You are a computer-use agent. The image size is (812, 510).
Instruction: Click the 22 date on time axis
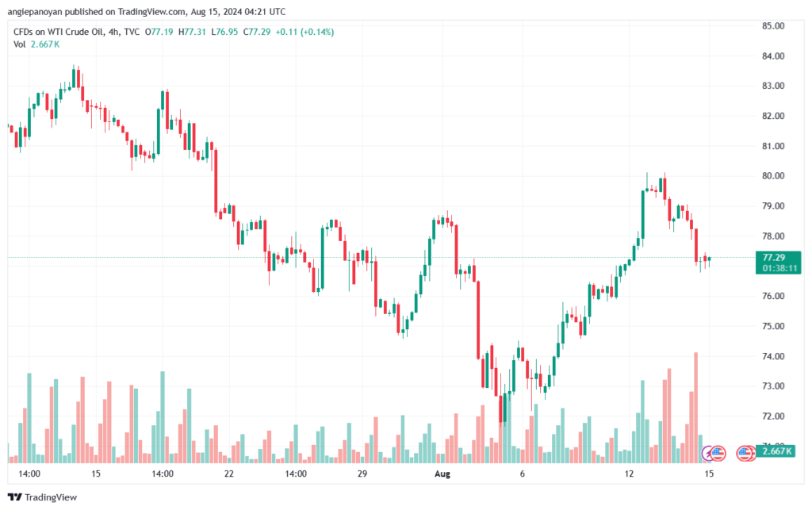pos(228,474)
